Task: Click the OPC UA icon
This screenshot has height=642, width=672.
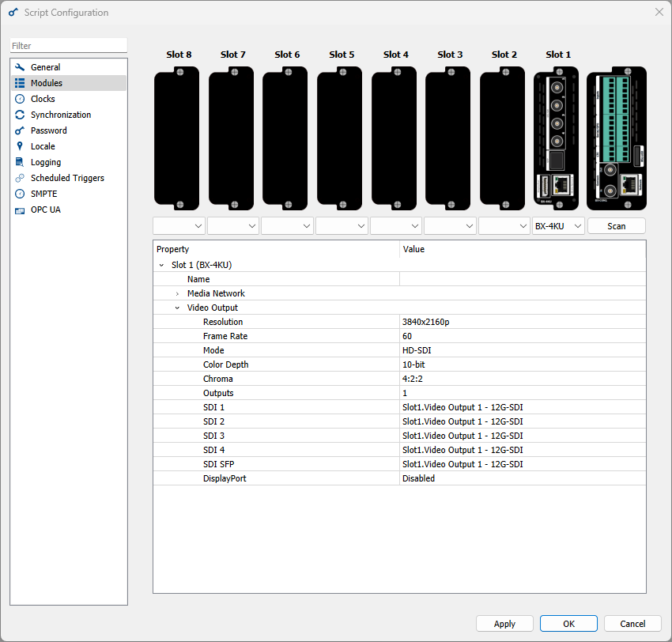Action: pyautogui.click(x=20, y=210)
